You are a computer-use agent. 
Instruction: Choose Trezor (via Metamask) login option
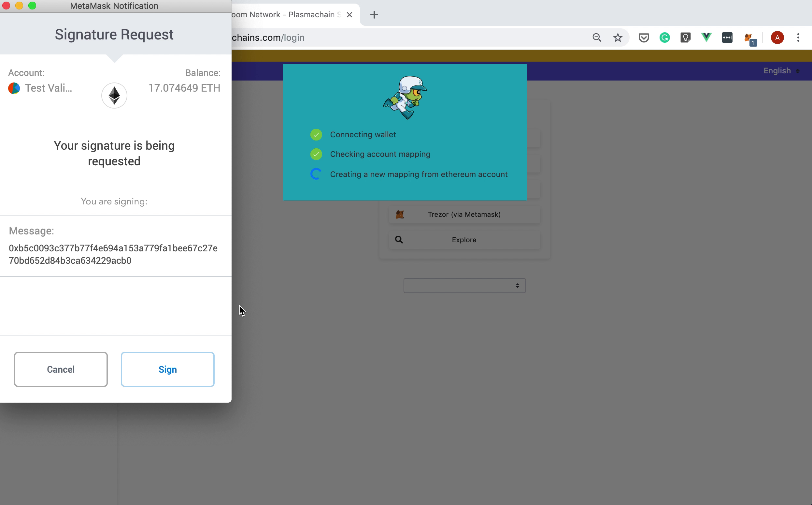[464, 215]
